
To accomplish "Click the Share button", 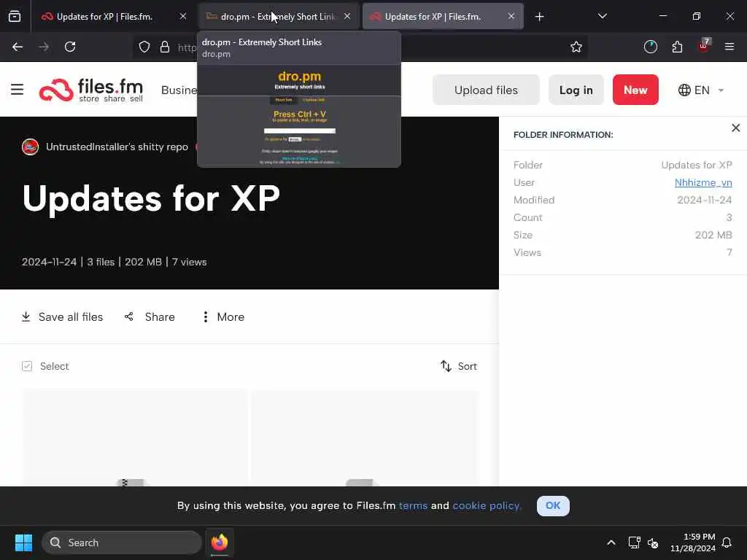I will pyautogui.click(x=150, y=316).
